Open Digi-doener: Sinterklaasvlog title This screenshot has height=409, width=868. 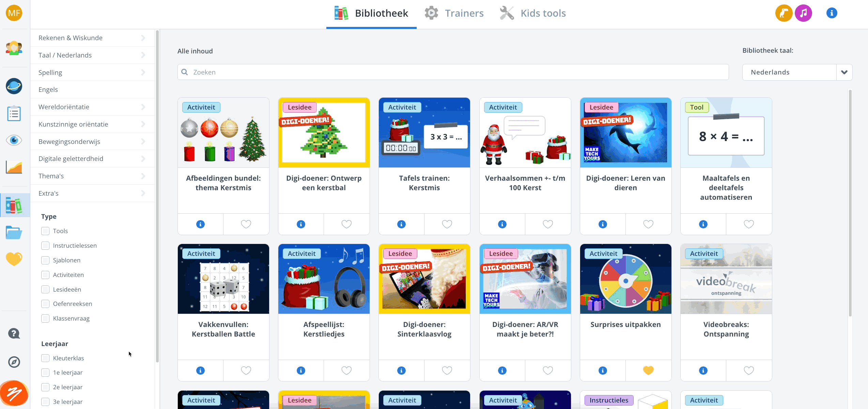424,329
